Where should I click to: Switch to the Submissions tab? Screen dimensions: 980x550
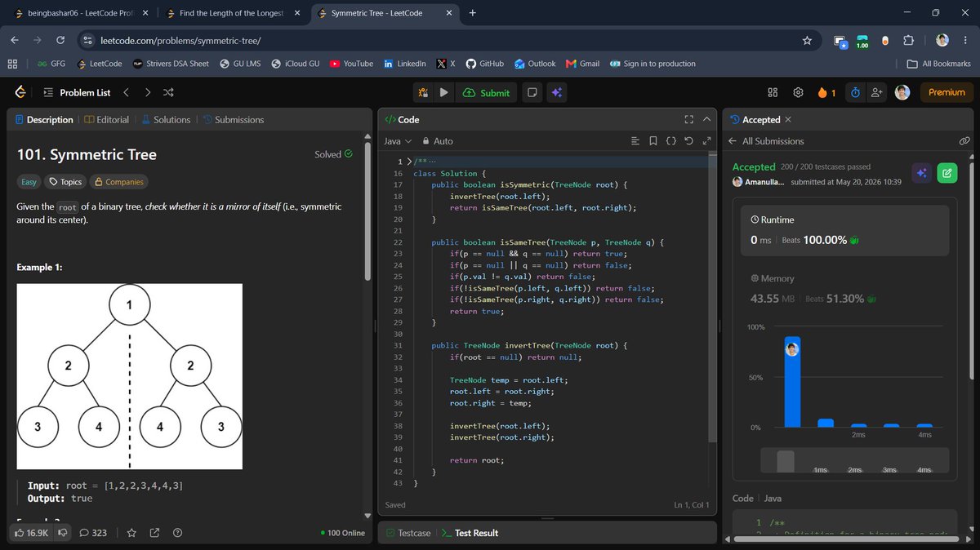pyautogui.click(x=234, y=119)
